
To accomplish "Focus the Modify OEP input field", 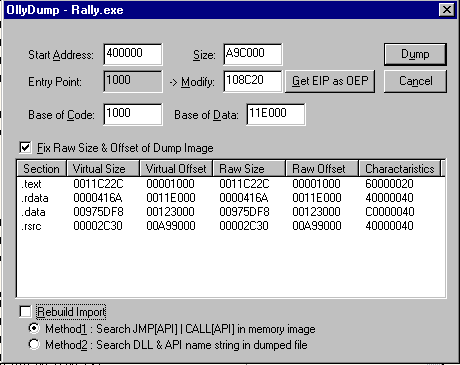I will [253, 81].
